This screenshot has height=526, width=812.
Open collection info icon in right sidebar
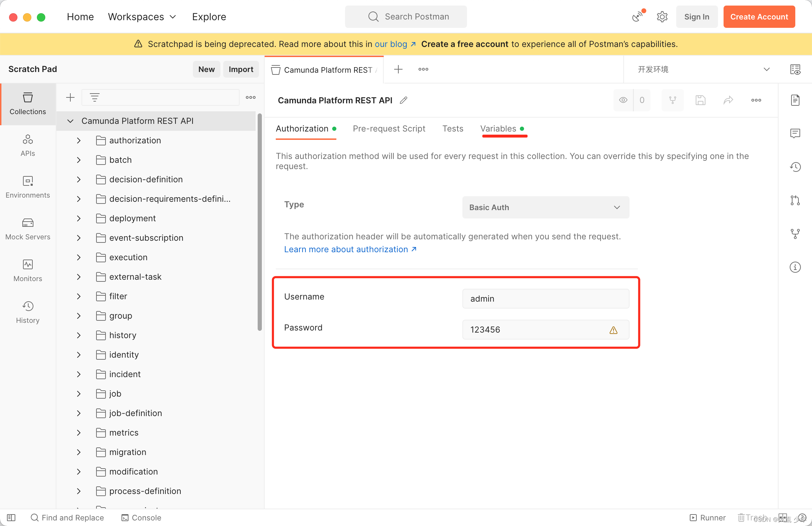coord(795,267)
